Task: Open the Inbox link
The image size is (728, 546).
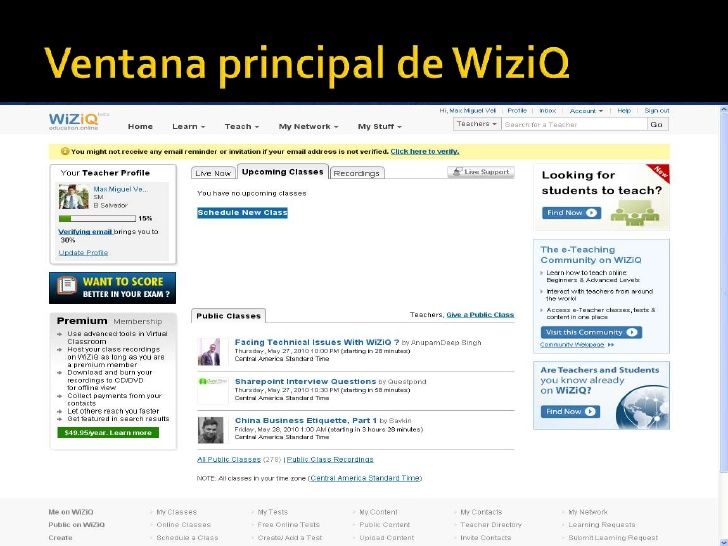Action: pyautogui.click(x=548, y=110)
